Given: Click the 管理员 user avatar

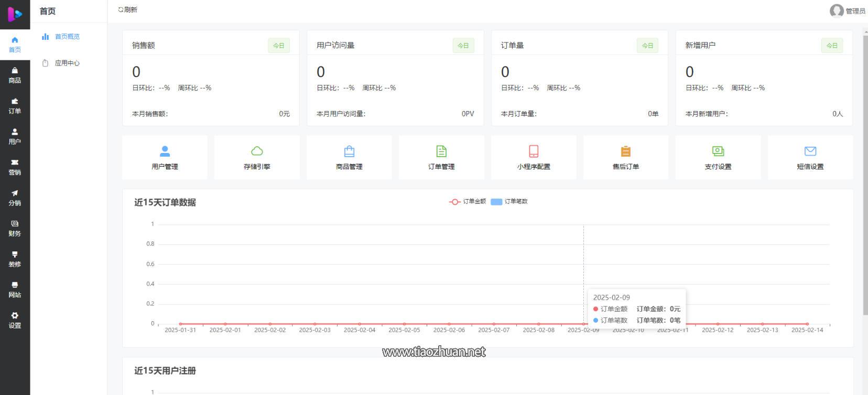Looking at the screenshot, I should [837, 10].
